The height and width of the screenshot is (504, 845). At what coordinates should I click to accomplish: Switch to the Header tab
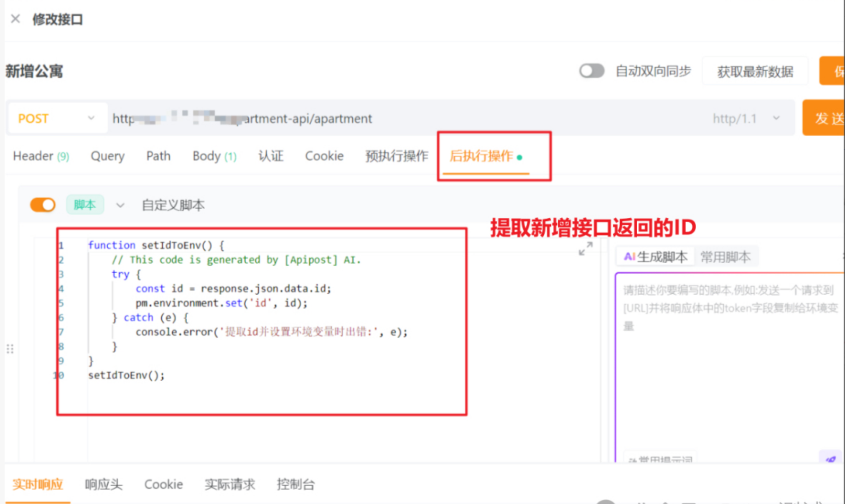pos(41,156)
